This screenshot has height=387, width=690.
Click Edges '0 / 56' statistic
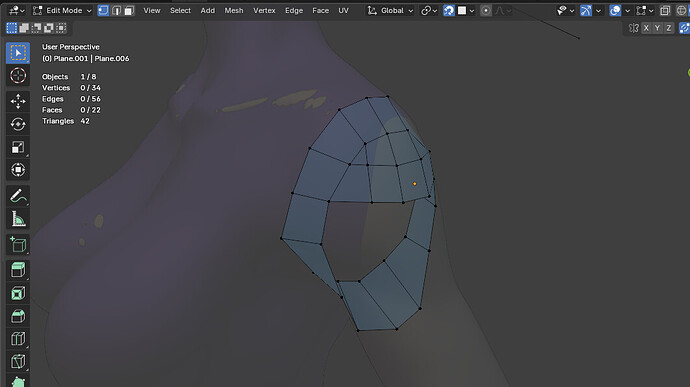(90, 99)
